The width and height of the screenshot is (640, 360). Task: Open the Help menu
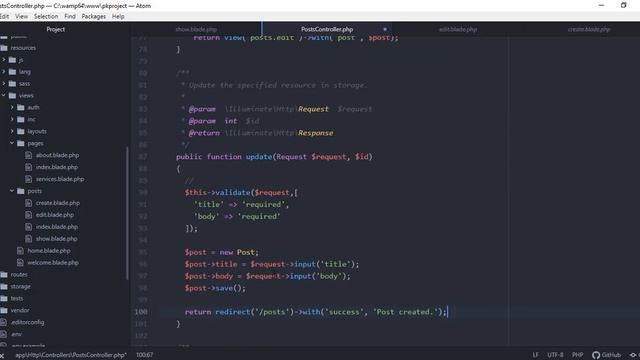(x=118, y=16)
